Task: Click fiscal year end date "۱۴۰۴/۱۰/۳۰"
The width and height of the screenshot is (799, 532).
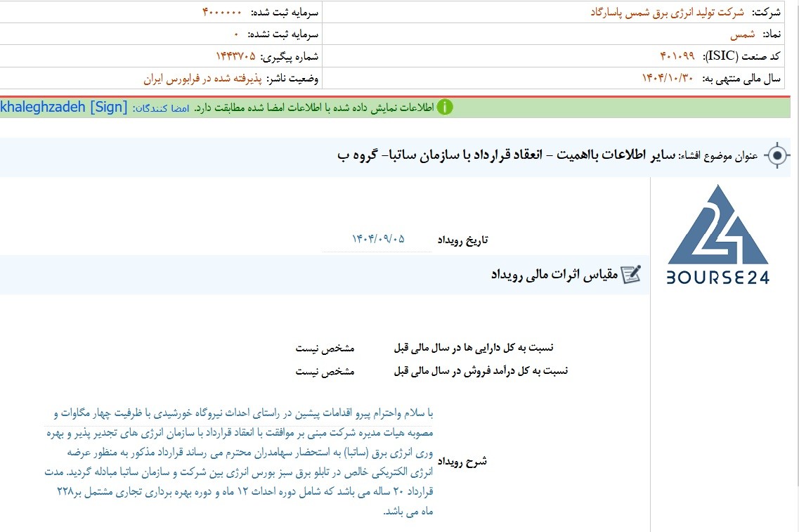Action: click(668, 78)
